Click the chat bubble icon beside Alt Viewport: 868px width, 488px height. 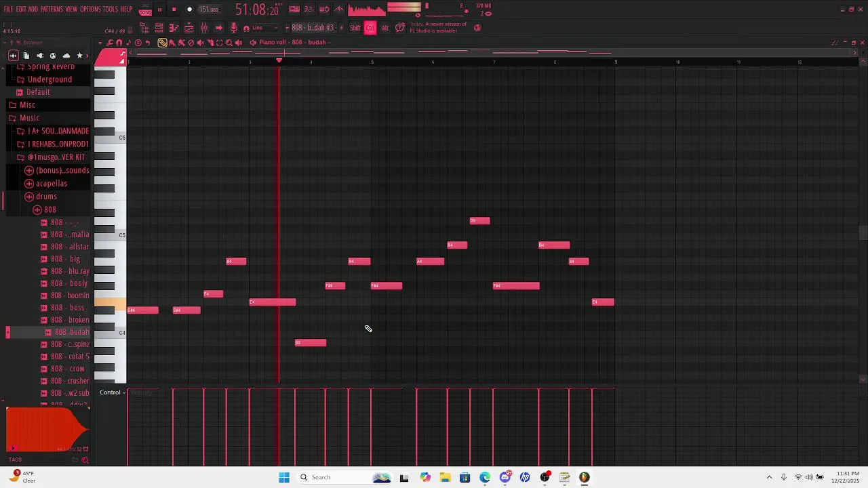tap(400, 28)
